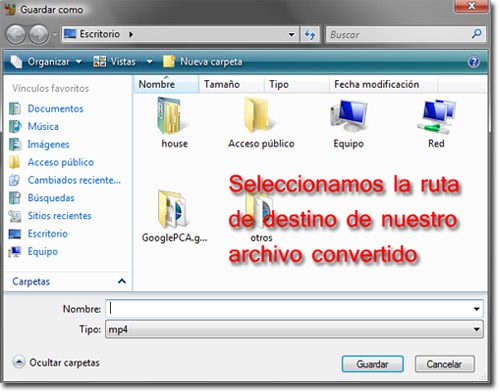This screenshot has height=392, width=500.
Task: Close the Guardar como dialog
Action: click(x=472, y=6)
